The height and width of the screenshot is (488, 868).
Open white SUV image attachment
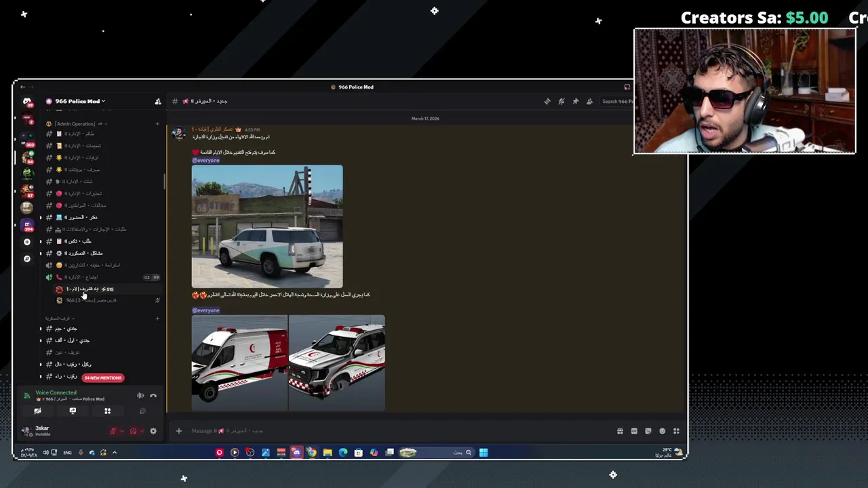click(x=267, y=227)
